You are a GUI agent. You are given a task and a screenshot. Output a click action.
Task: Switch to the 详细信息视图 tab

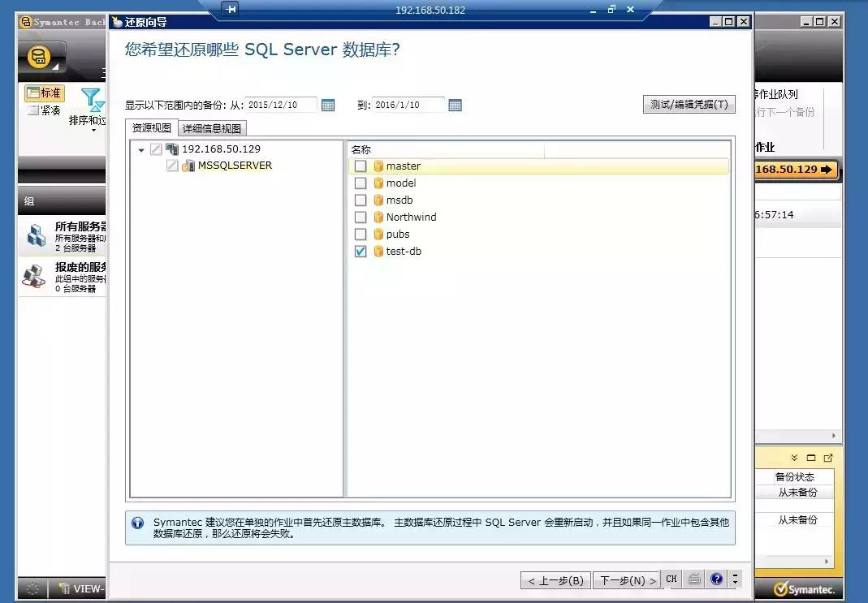coord(212,128)
